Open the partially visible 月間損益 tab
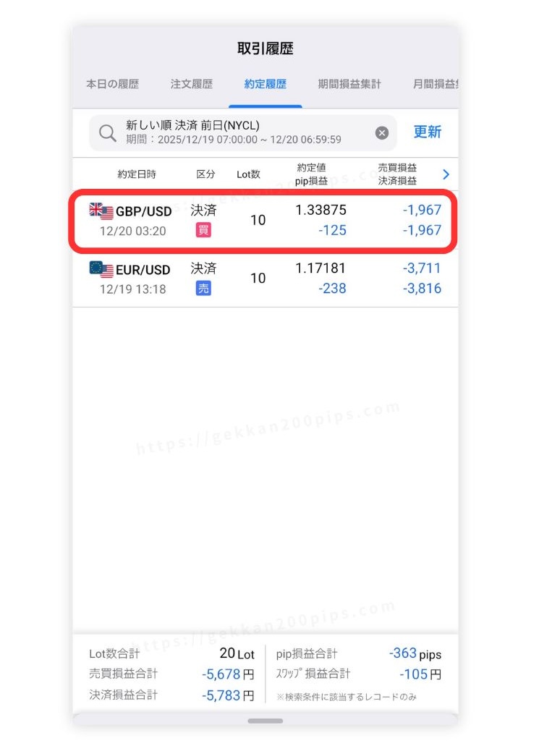Viewport: 560px width, 746px height. (x=436, y=84)
